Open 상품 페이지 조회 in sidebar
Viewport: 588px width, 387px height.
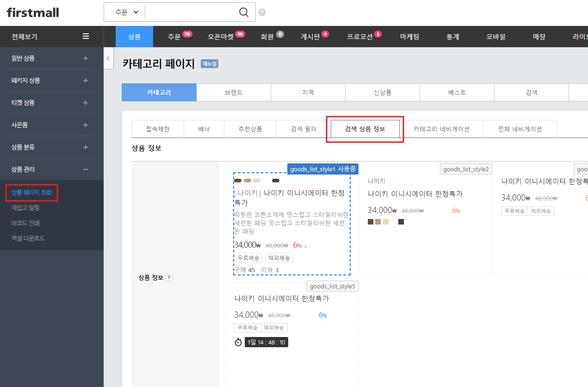click(x=31, y=193)
